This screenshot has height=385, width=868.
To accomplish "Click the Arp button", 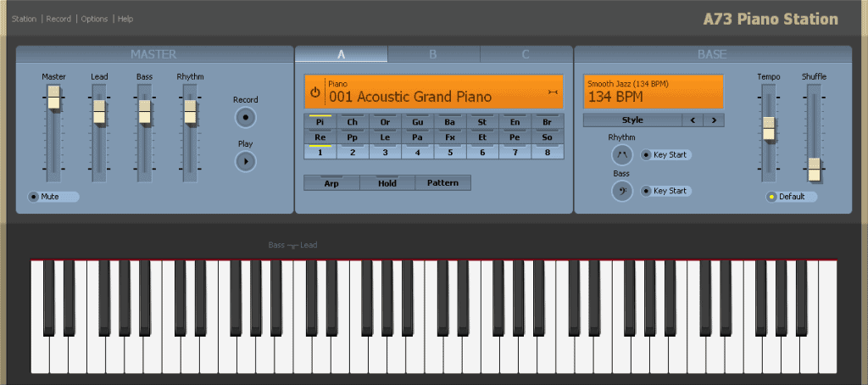I will (x=331, y=182).
